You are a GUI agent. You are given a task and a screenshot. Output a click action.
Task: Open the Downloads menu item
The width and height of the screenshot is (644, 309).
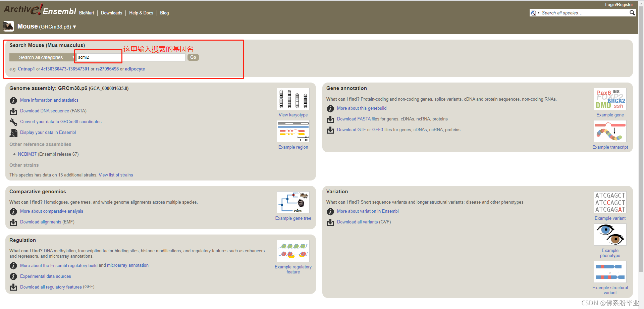click(112, 13)
